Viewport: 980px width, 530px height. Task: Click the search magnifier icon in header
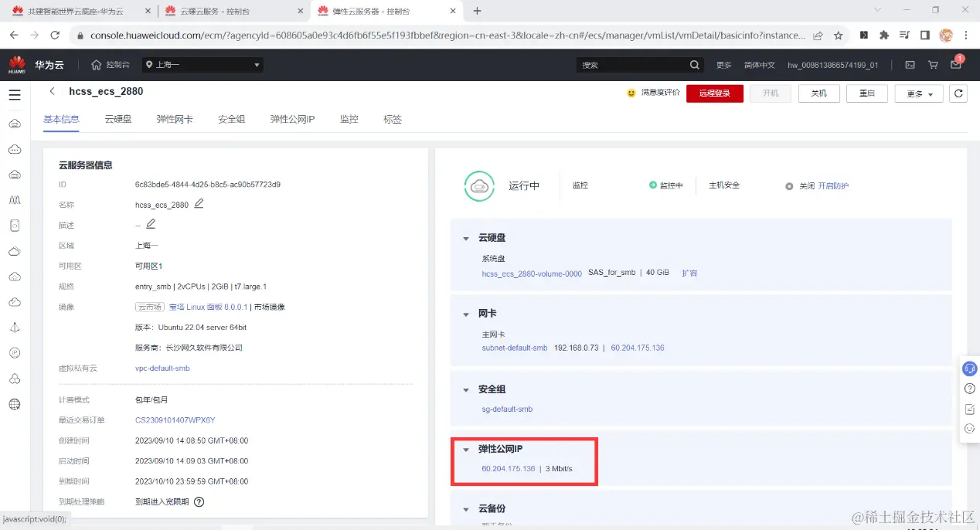(x=694, y=65)
